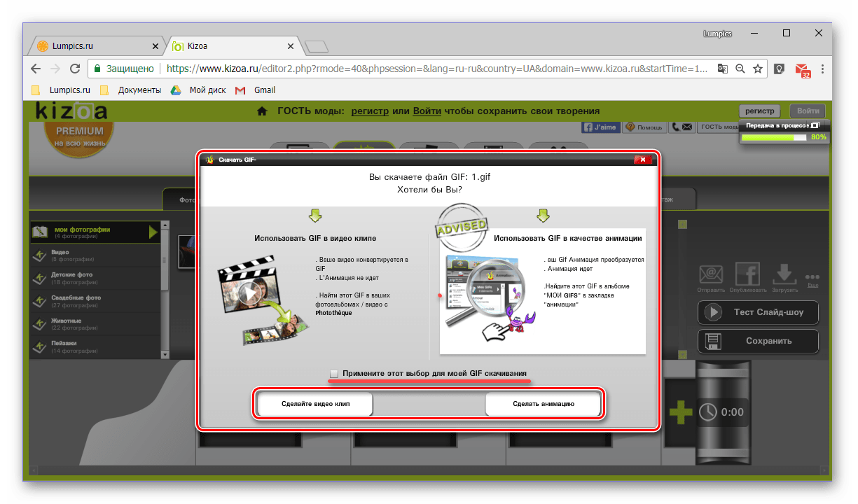Click the Kizoa home icon

(262, 111)
